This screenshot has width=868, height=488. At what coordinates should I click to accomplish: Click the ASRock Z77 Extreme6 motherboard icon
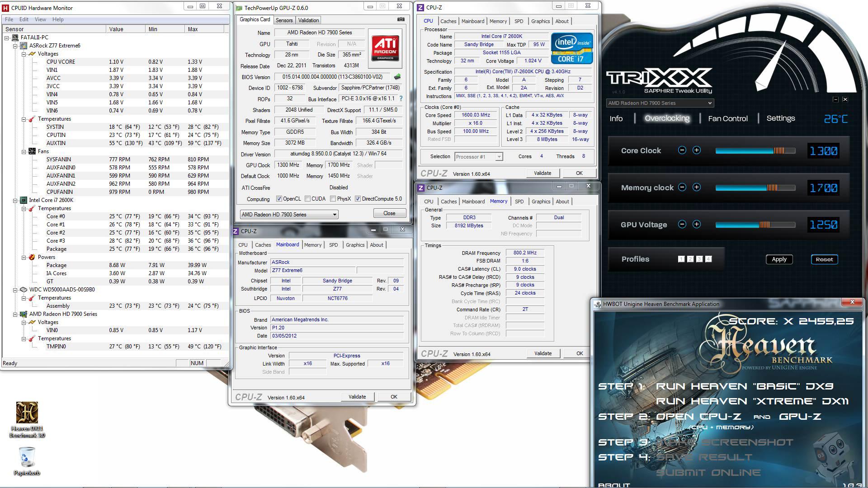24,46
